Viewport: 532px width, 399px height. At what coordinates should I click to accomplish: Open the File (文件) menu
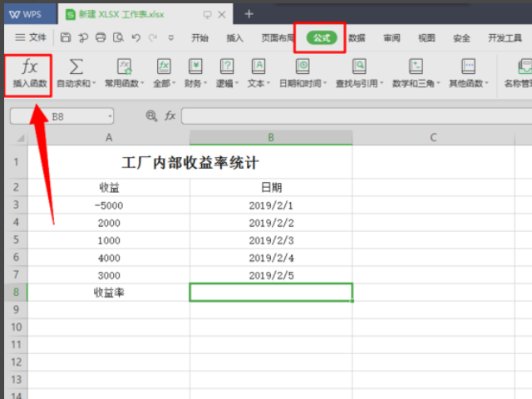pyautogui.click(x=31, y=37)
